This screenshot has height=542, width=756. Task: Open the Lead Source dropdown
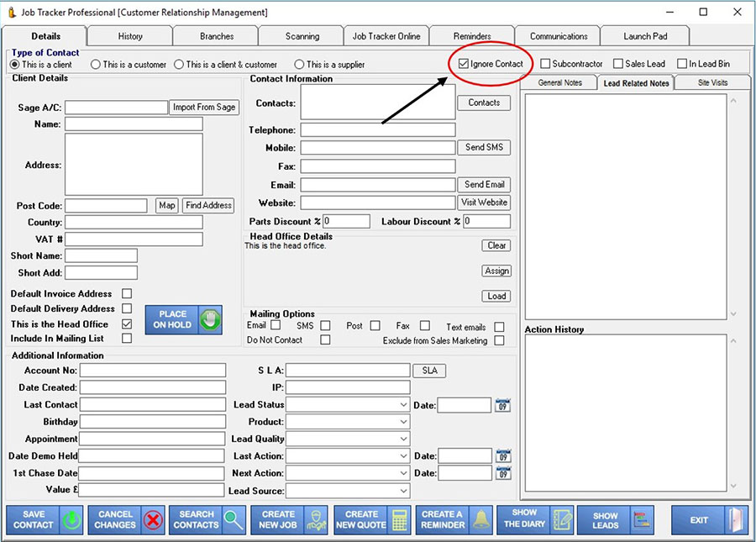pos(403,491)
